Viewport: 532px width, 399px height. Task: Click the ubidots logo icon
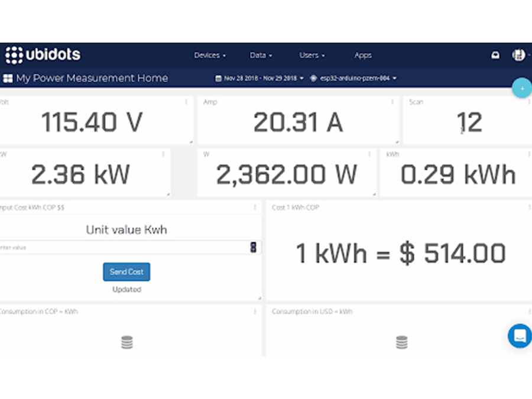click(13, 55)
